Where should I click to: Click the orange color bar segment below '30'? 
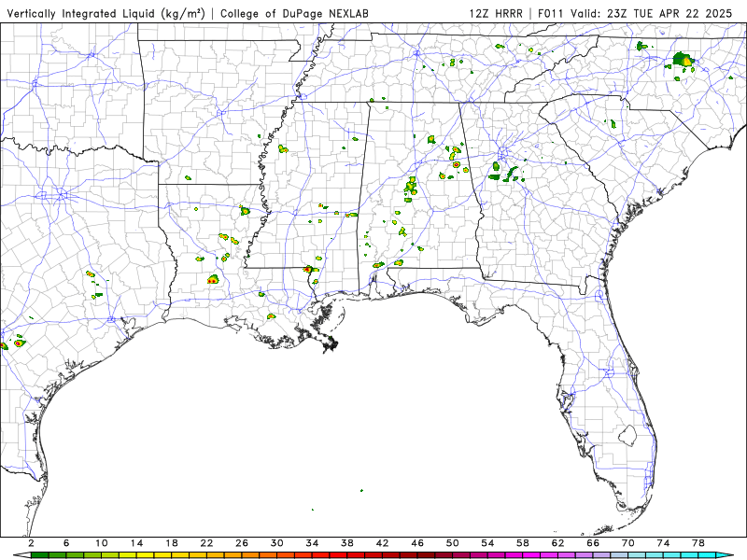[286, 555]
